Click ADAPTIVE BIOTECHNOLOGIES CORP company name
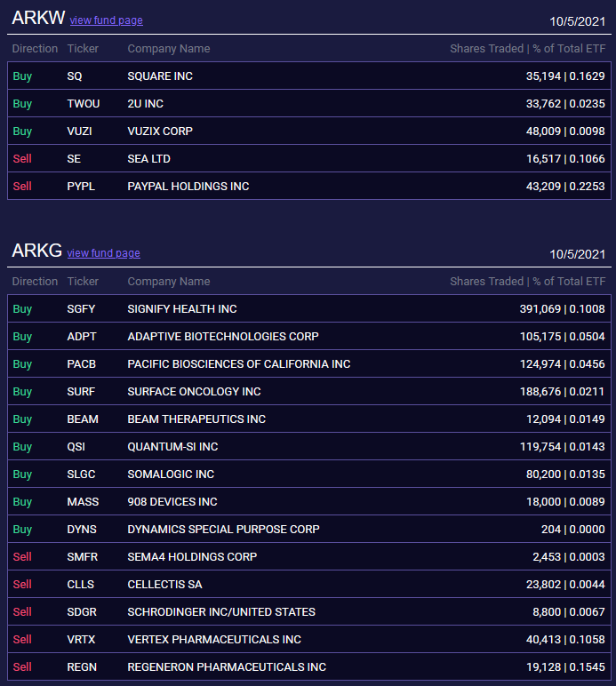Viewport: 616px width, 686px height. click(x=223, y=337)
